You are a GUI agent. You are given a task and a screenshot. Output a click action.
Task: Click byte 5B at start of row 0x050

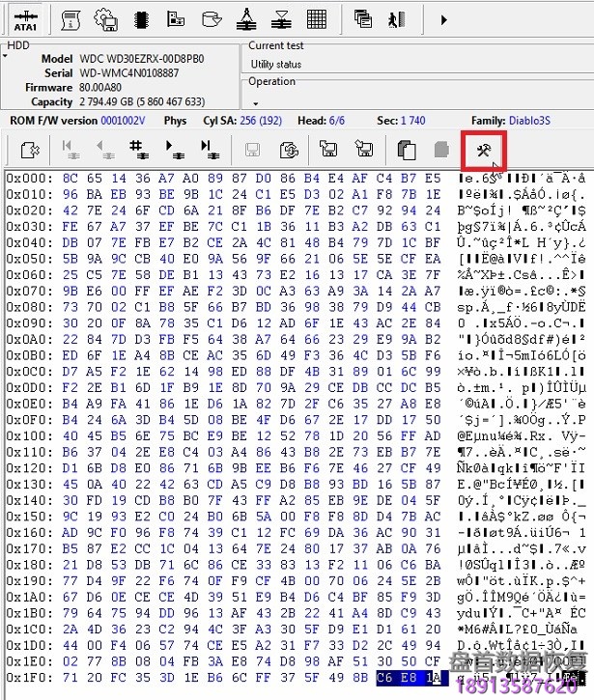coord(71,259)
